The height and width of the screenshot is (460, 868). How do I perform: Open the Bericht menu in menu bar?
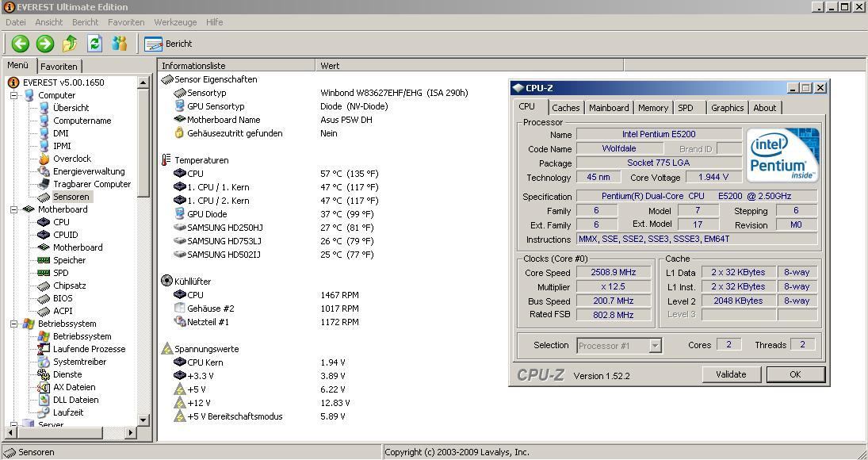(x=86, y=22)
